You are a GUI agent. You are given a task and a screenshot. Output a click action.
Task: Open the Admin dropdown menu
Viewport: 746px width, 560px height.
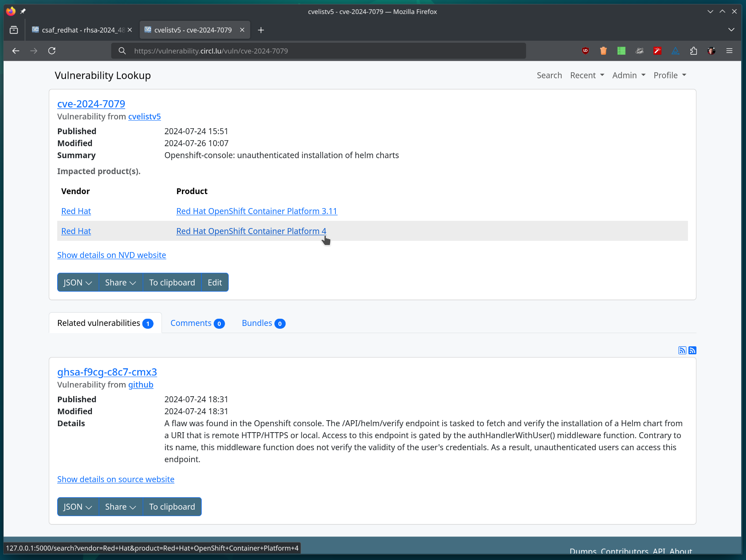628,75
